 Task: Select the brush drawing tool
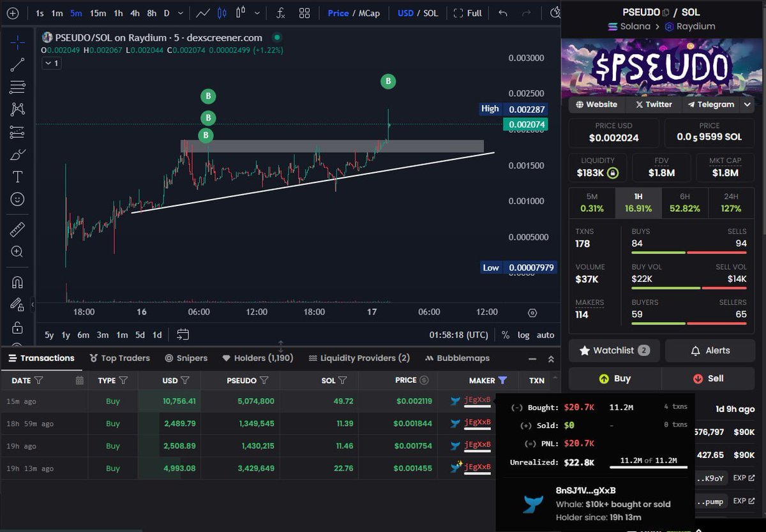click(x=17, y=154)
